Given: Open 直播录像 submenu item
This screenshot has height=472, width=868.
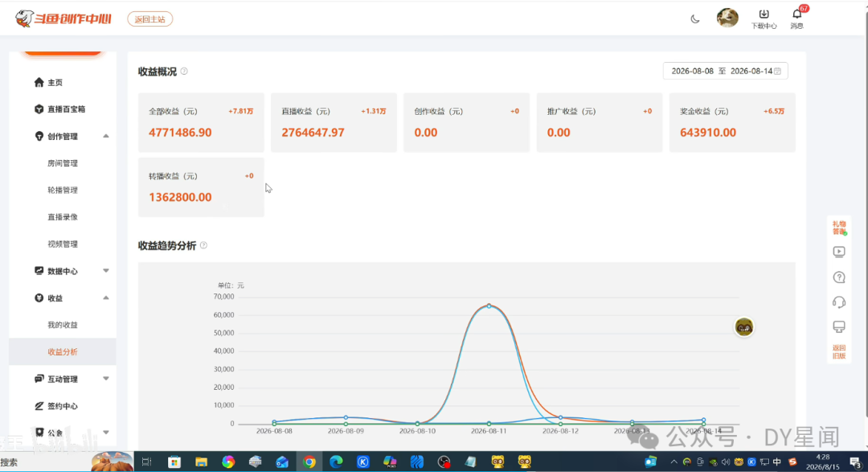Looking at the screenshot, I should tap(63, 217).
